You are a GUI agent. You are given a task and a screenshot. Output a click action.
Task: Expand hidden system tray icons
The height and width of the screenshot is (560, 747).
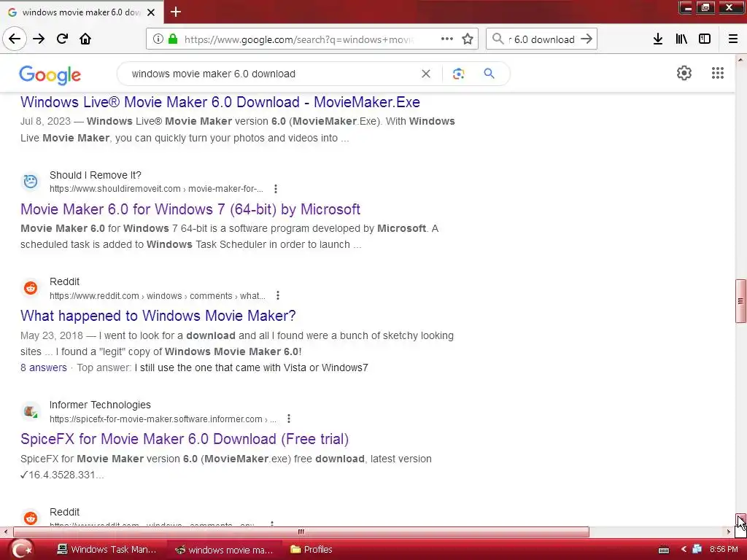click(683, 550)
